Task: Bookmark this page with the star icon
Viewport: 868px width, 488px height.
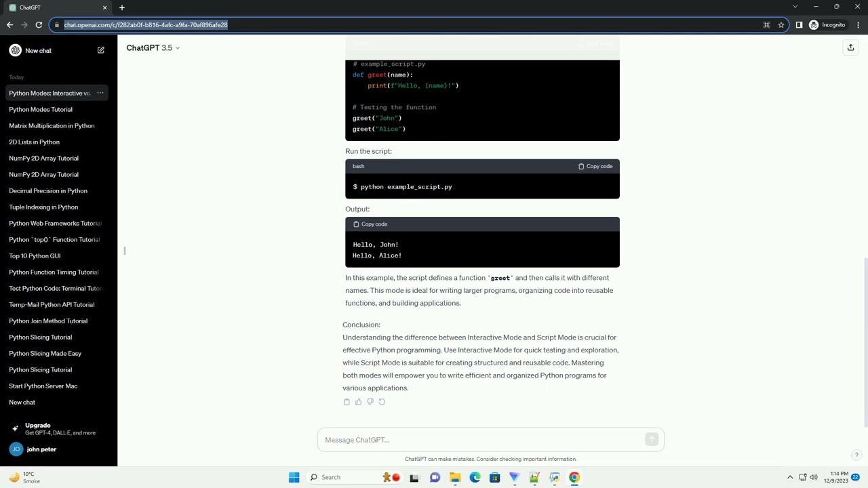Action: point(781,25)
